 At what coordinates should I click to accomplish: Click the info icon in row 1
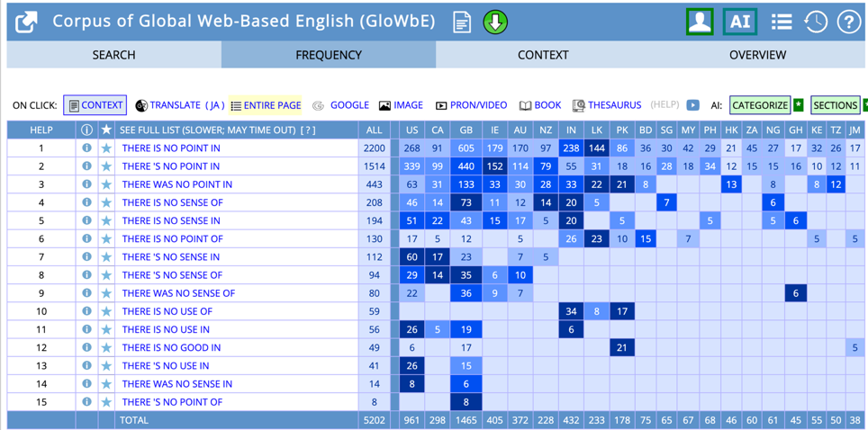(87, 148)
